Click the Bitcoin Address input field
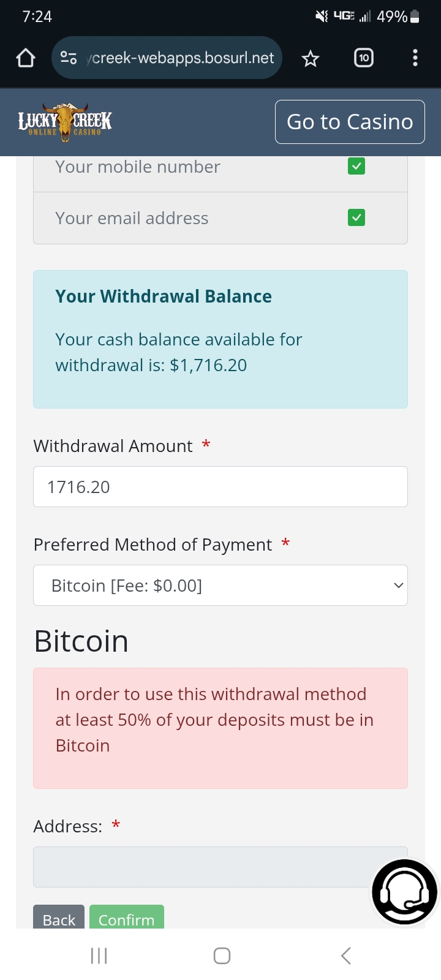Image resolution: width=441 pixels, height=980 pixels. coord(202,867)
